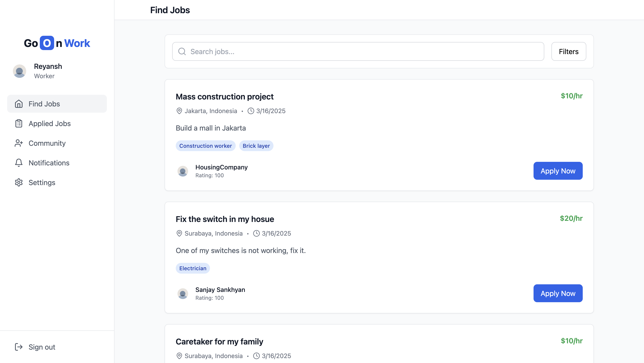Go to the Community section
644x363 pixels.
click(x=47, y=143)
